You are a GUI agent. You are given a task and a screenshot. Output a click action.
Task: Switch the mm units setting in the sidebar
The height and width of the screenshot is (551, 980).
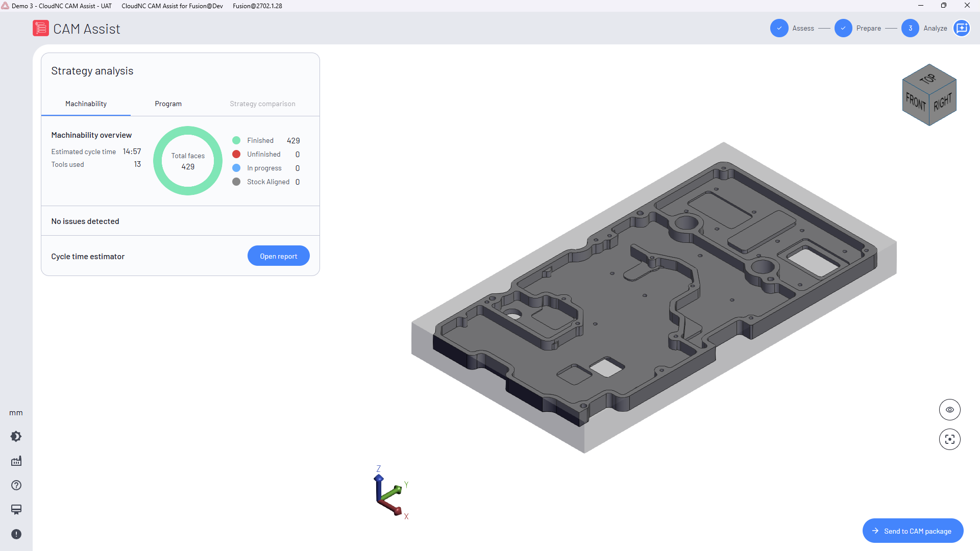pyautogui.click(x=16, y=413)
